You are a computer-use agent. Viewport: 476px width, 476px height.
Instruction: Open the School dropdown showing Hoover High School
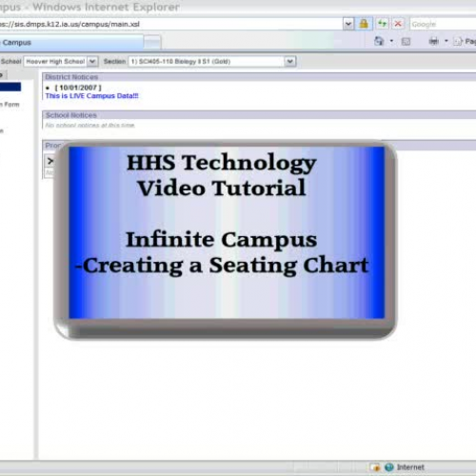coord(61,61)
